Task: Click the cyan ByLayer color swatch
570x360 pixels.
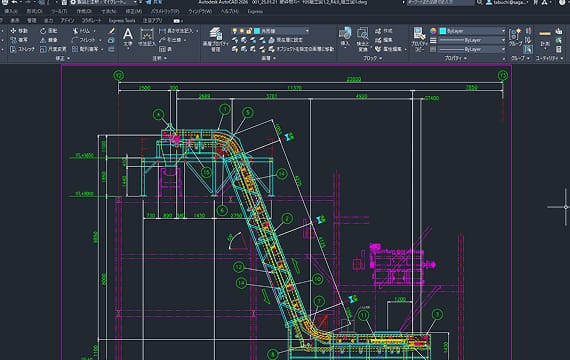Action: 443,31
